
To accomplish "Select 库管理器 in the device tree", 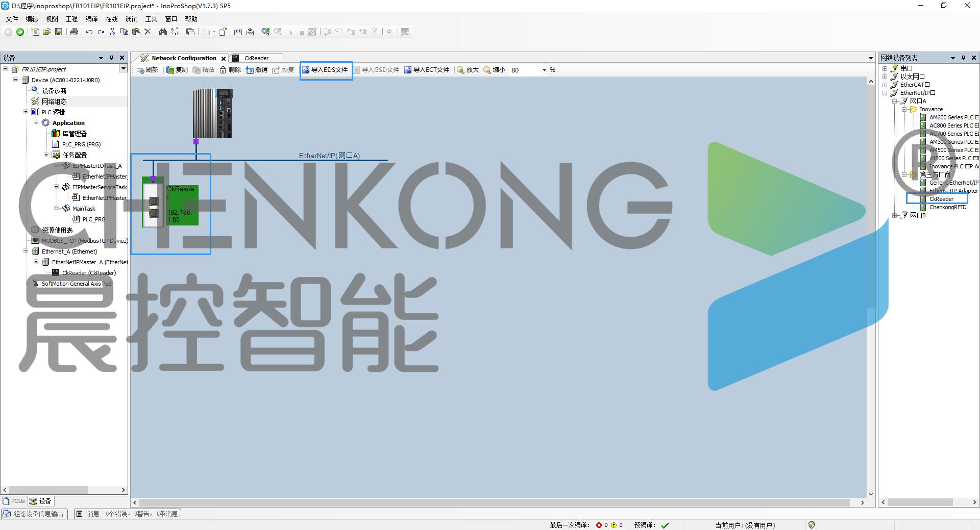I will [x=75, y=134].
